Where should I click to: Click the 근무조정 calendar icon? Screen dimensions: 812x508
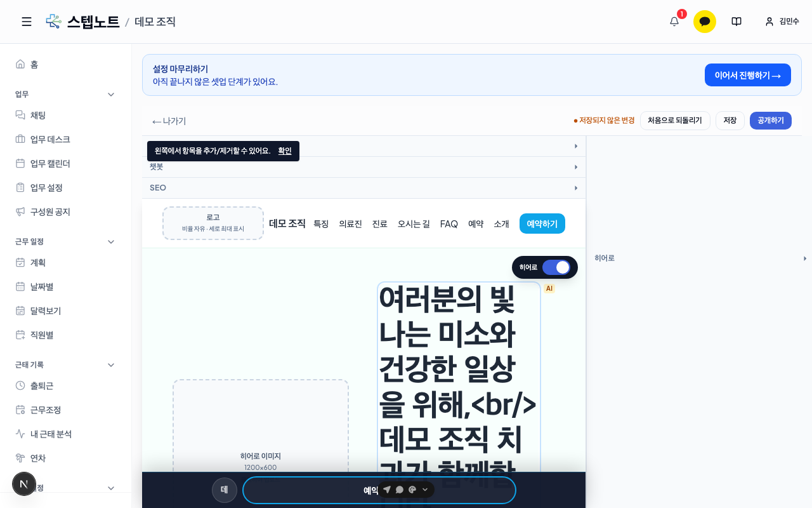(20, 410)
